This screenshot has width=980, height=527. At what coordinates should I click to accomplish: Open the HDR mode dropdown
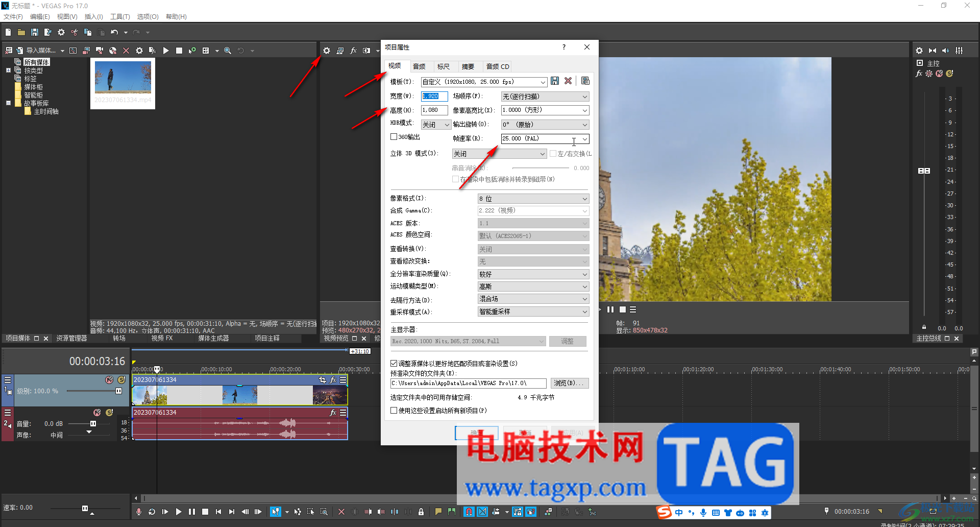coord(436,125)
